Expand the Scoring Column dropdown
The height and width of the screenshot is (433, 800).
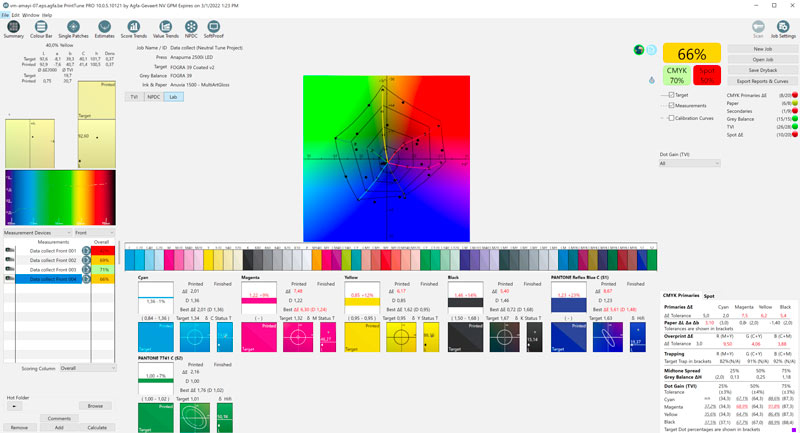coord(86,367)
